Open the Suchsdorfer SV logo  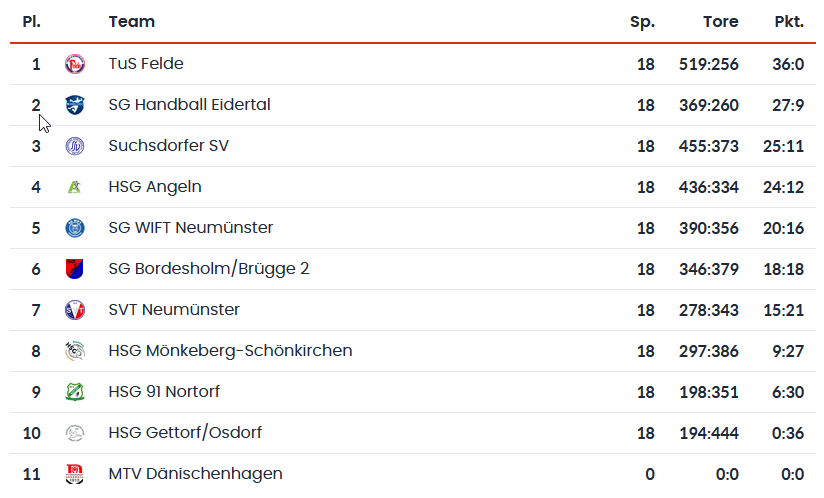(75, 146)
